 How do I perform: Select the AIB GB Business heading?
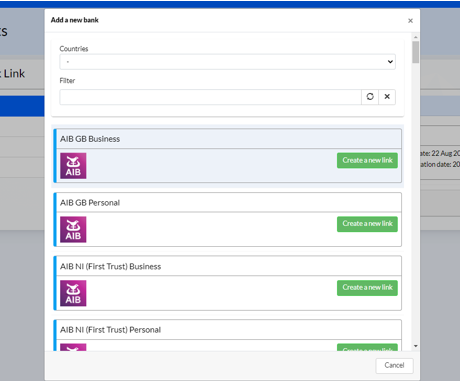(x=90, y=139)
